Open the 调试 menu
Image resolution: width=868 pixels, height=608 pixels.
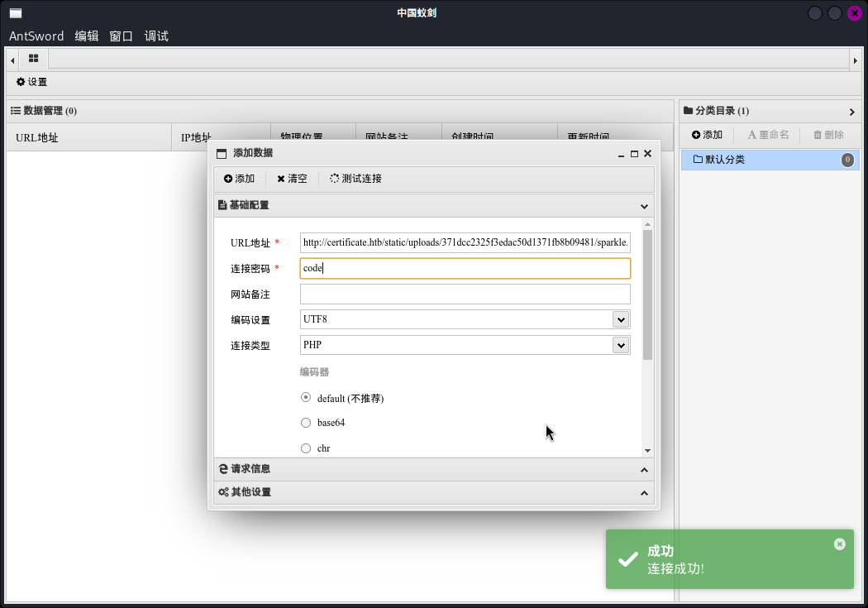point(156,36)
